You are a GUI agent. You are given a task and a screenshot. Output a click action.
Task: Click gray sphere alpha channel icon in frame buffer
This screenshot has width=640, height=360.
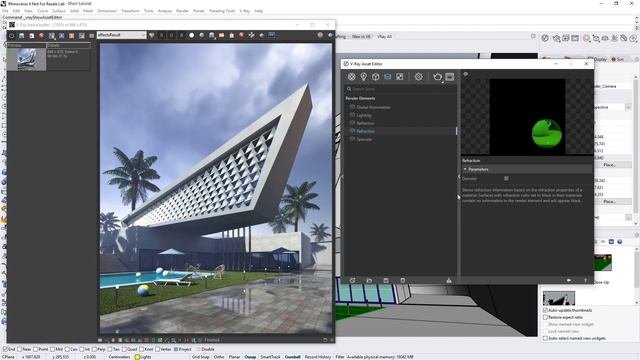coord(202,36)
